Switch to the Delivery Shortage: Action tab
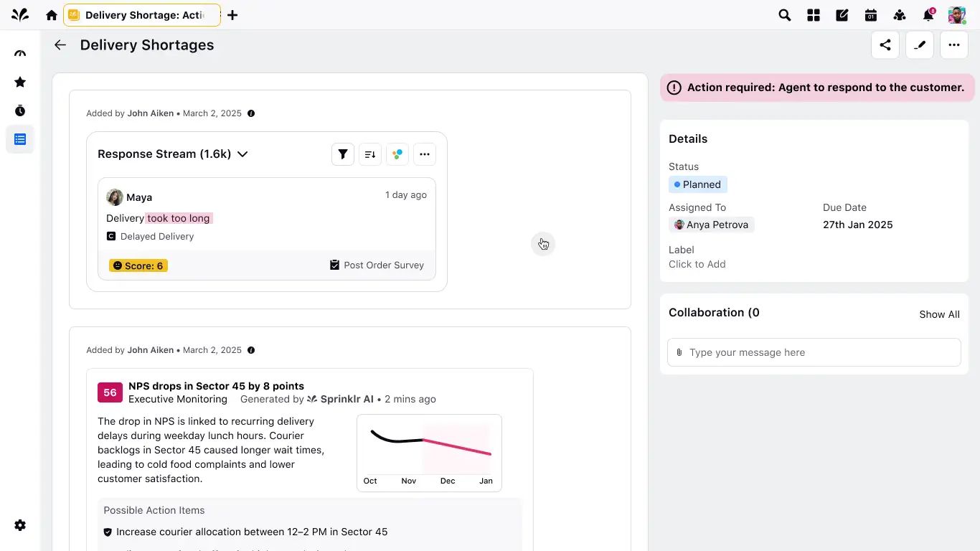The width and height of the screenshot is (980, 551). click(141, 15)
